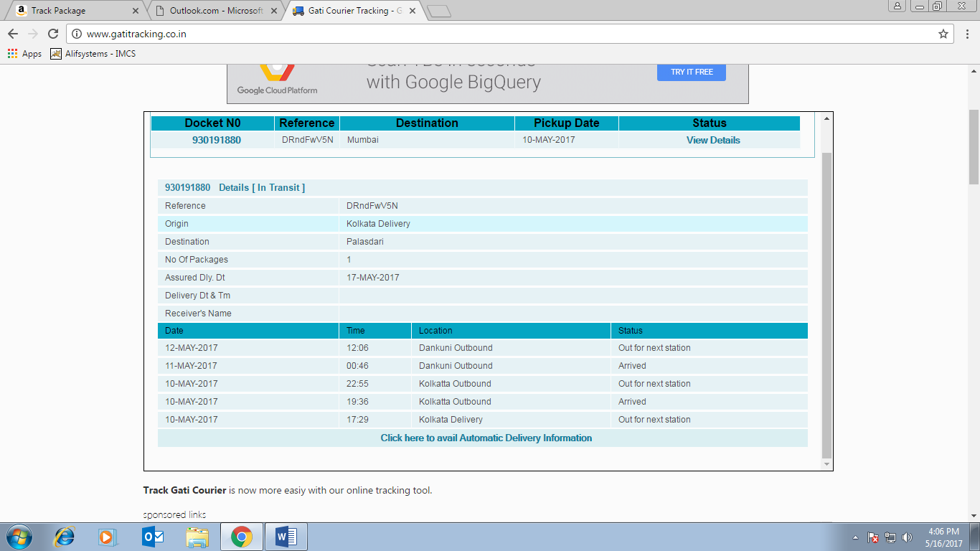Click the Kolkata Delivery origin value

point(378,224)
